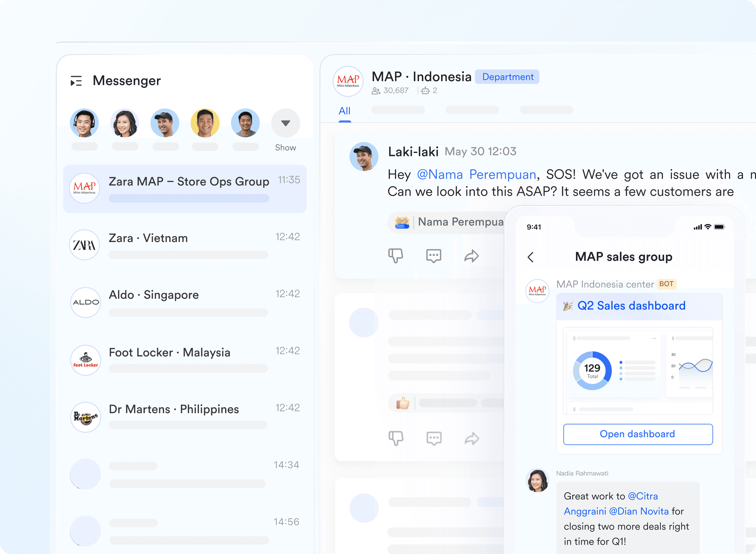This screenshot has width=756, height=554.
Task: Select the All tab
Action: (x=344, y=111)
